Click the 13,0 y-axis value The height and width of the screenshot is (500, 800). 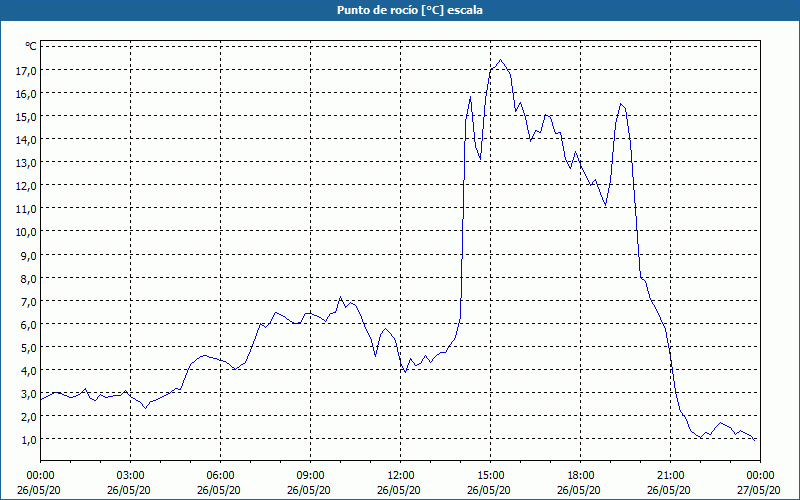27,163
